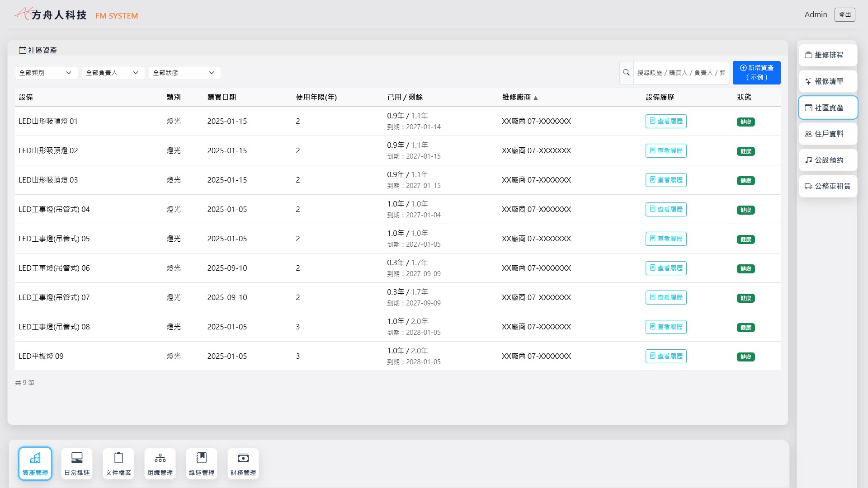Expand the 全部狀態 dropdown

(184, 73)
